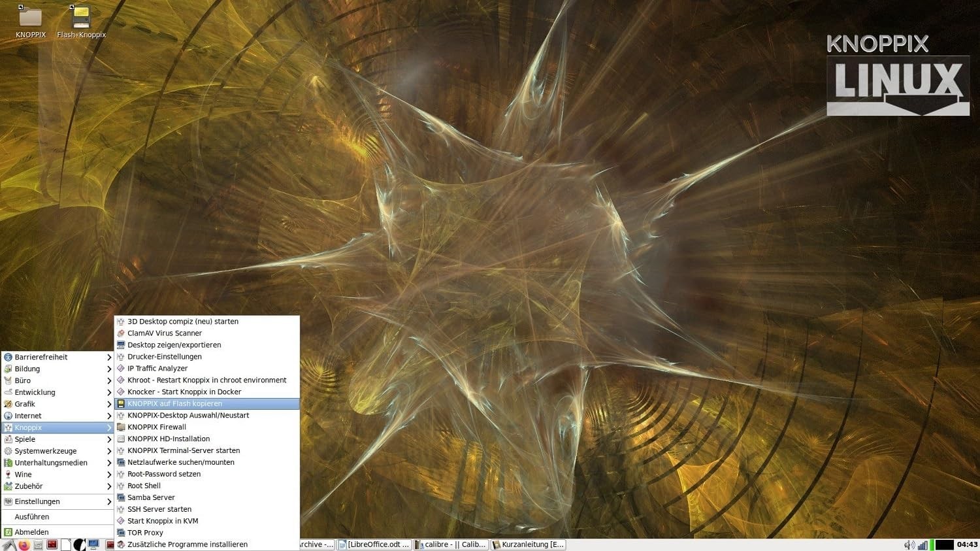980x551 pixels.
Task: Switch to the calibre taskbar button
Action: [451, 545]
